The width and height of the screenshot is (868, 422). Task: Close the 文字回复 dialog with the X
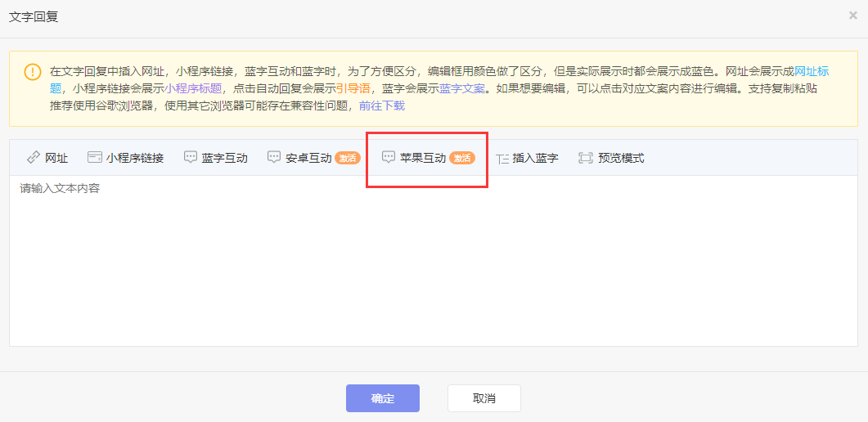(853, 16)
